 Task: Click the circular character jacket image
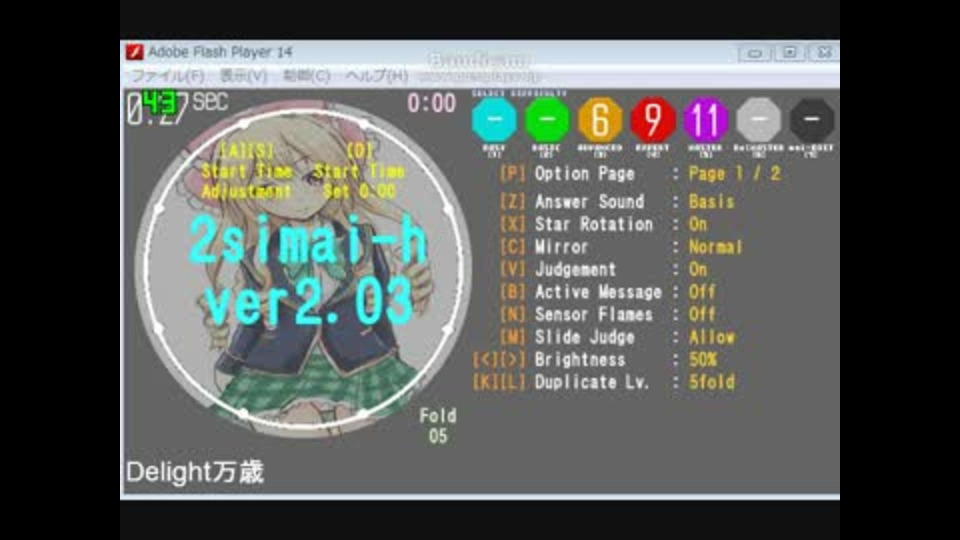pyautogui.click(x=303, y=268)
